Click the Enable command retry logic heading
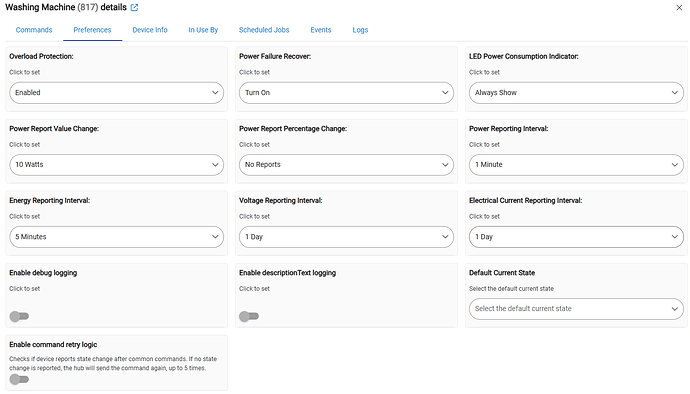 [53, 344]
